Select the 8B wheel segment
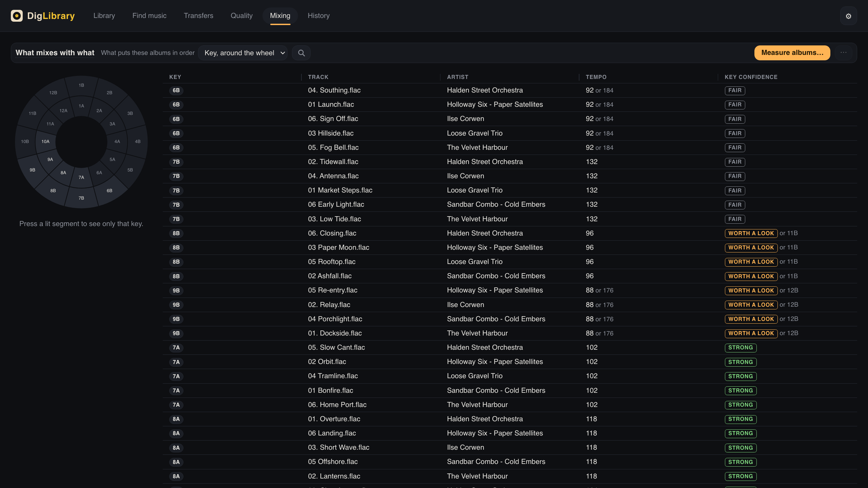 (x=53, y=190)
